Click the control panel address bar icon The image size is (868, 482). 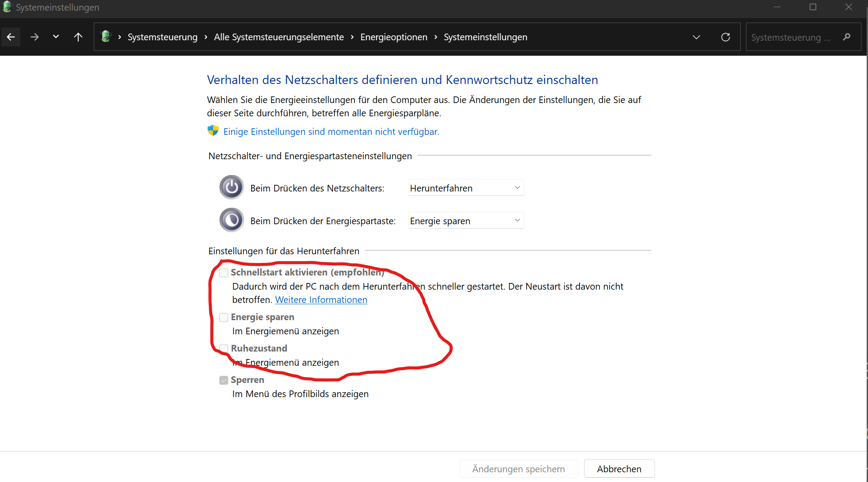106,37
